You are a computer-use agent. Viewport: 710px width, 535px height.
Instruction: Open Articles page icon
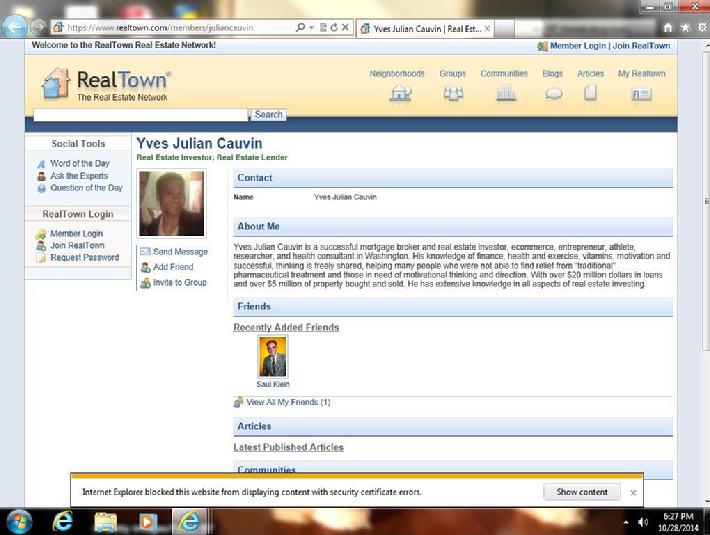(590, 93)
